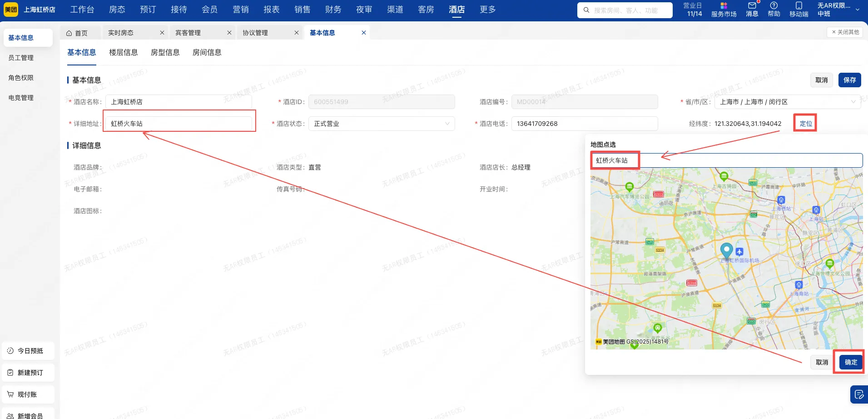The height and width of the screenshot is (419, 868).
Task: Open the floating feedback icon at bottom right
Action: tap(858, 394)
